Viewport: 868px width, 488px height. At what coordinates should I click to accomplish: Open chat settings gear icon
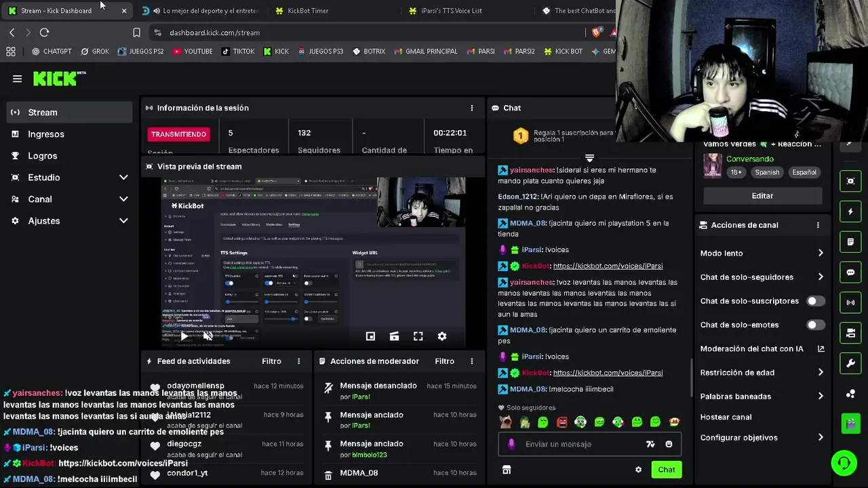(x=638, y=470)
